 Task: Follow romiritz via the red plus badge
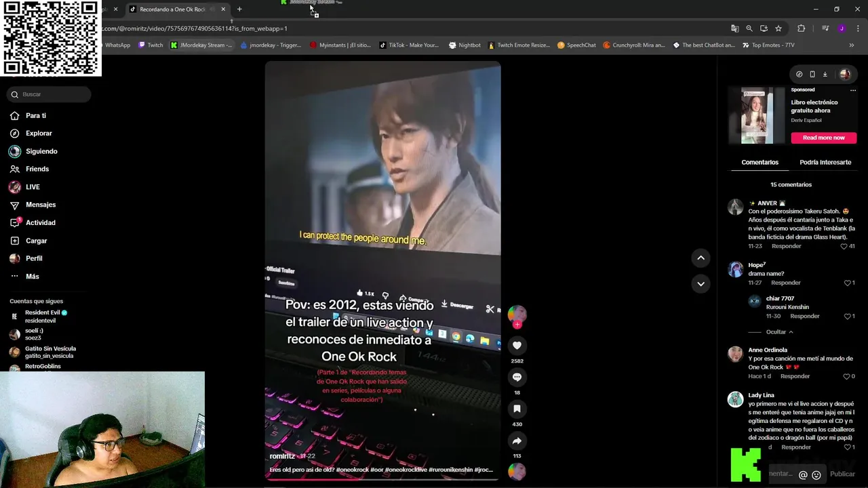[517, 325]
